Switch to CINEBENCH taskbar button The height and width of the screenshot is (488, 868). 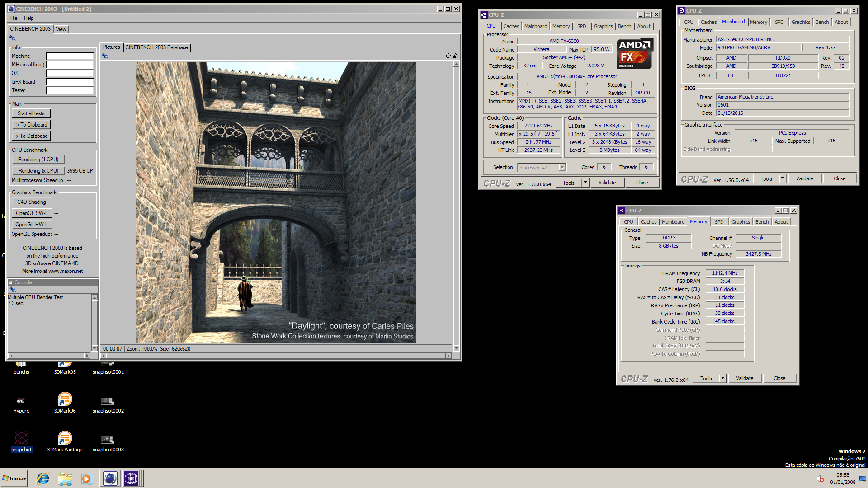point(110,479)
